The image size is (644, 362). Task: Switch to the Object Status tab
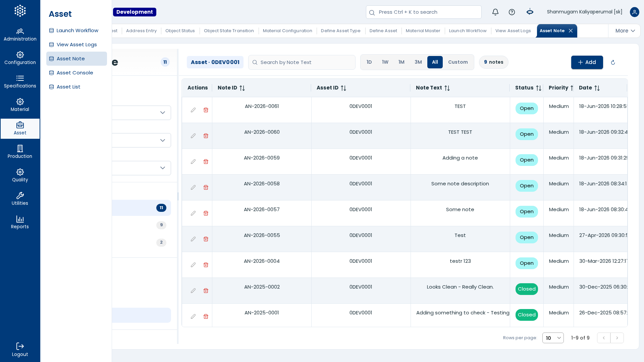coord(180,31)
